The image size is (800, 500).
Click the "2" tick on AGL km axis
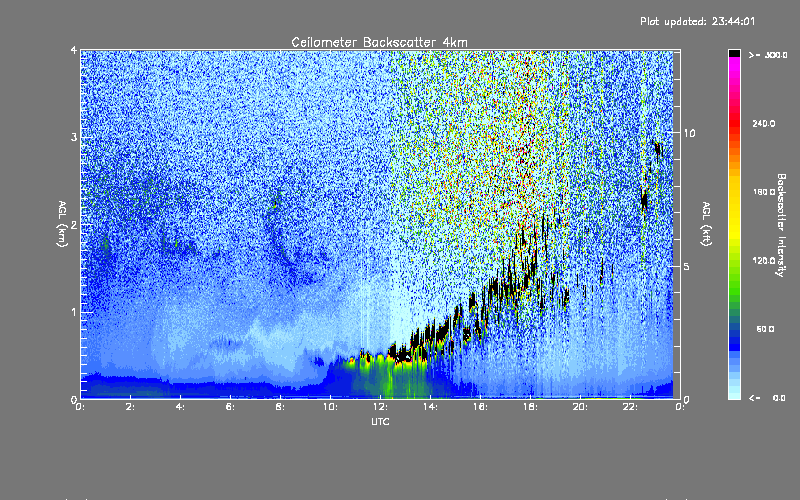(x=74, y=225)
